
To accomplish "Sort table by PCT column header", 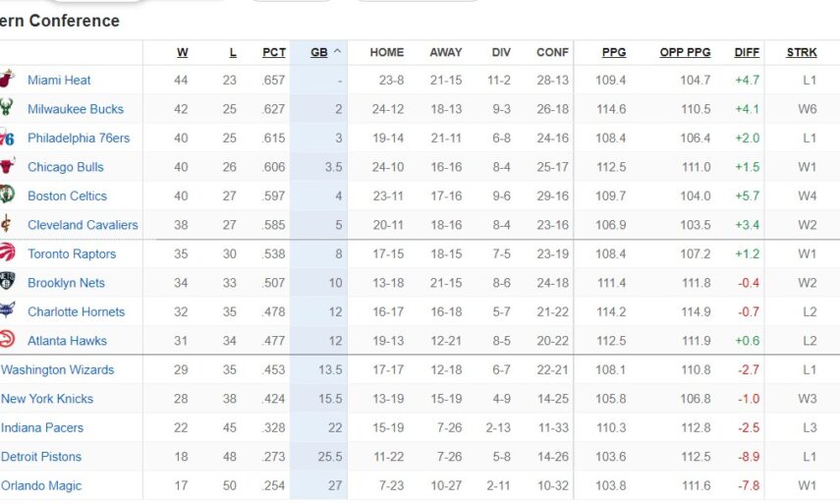I will 274,53.
